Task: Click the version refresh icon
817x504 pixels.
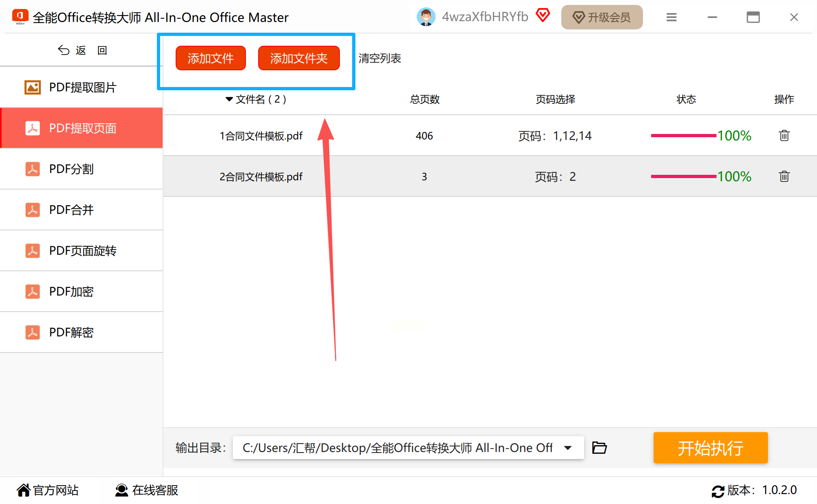Action: (x=718, y=491)
